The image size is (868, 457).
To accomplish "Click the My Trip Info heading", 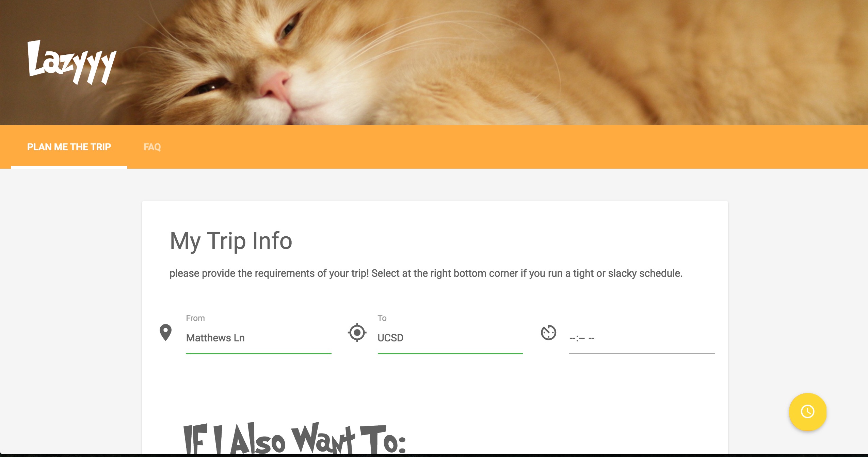I will [231, 241].
